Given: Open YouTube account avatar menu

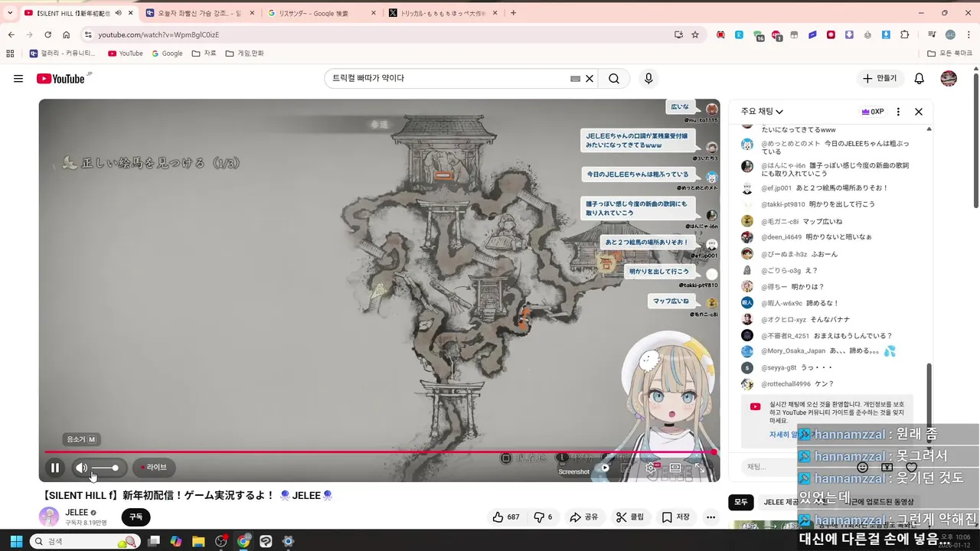Looking at the screenshot, I should tap(949, 79).
